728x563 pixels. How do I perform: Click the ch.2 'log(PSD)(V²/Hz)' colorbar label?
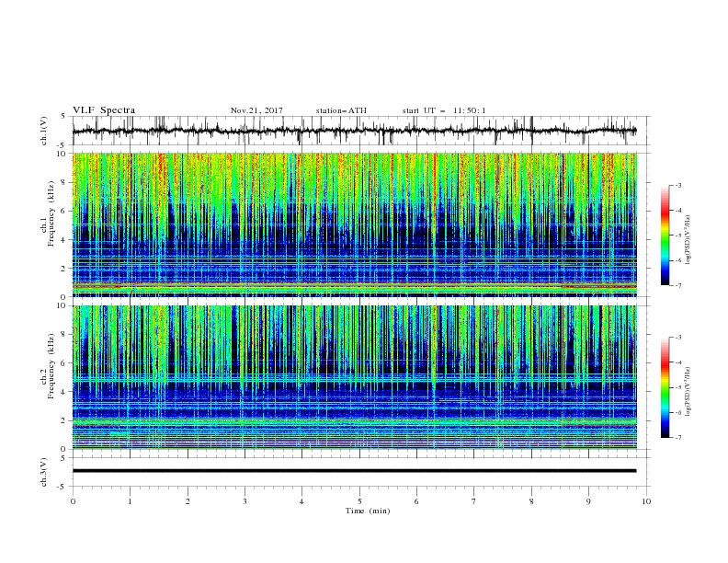[688, 392]
